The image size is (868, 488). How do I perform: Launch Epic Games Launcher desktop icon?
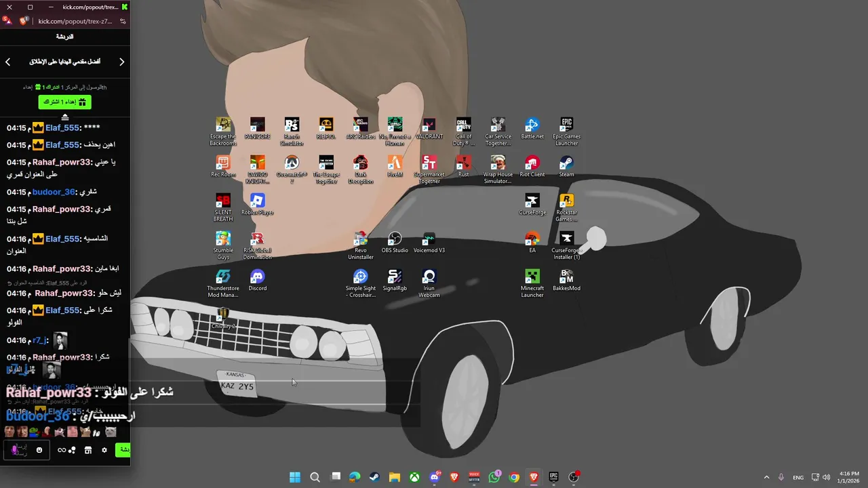coord(566,131)
